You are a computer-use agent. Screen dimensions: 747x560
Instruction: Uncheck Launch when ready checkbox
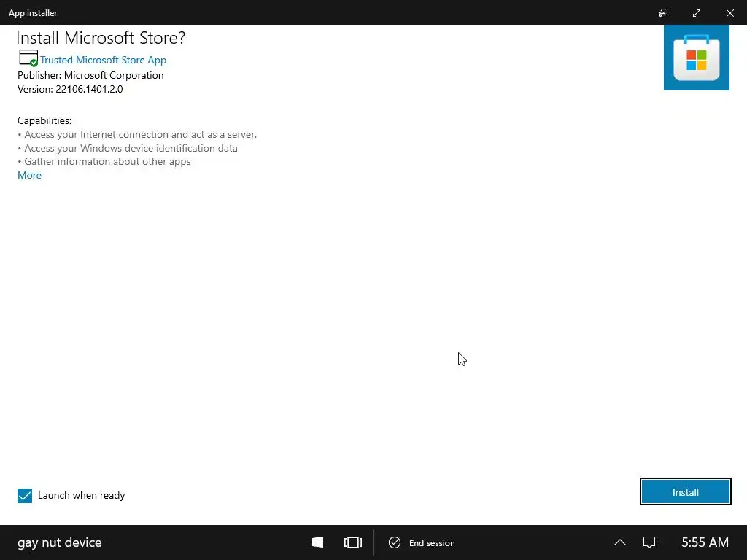(x=25, y=495)
